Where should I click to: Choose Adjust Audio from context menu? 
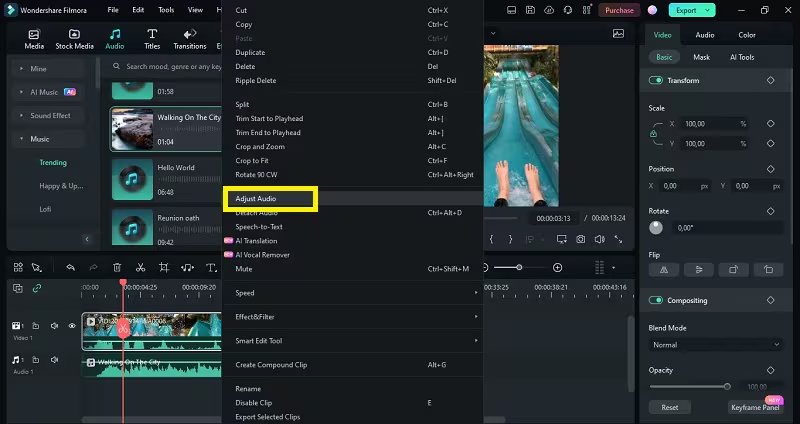(353, 198)
